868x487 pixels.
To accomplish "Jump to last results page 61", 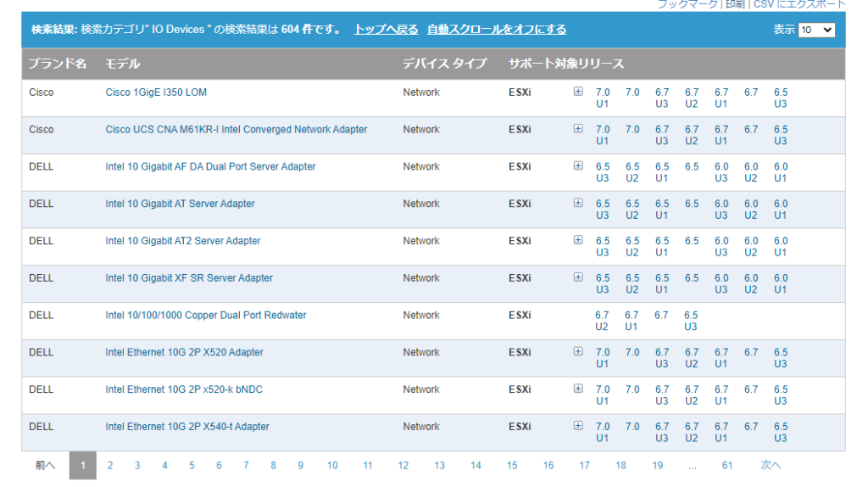I will (727, 466).
